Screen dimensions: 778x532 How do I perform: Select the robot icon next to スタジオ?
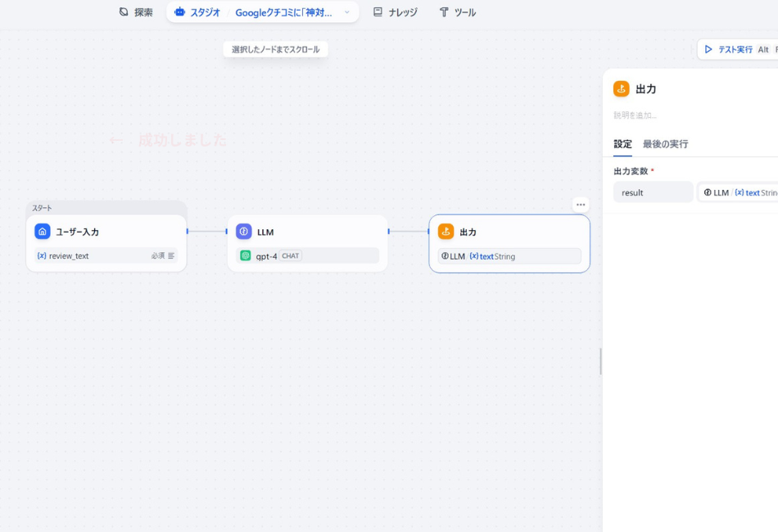click(x=180, y=11)
